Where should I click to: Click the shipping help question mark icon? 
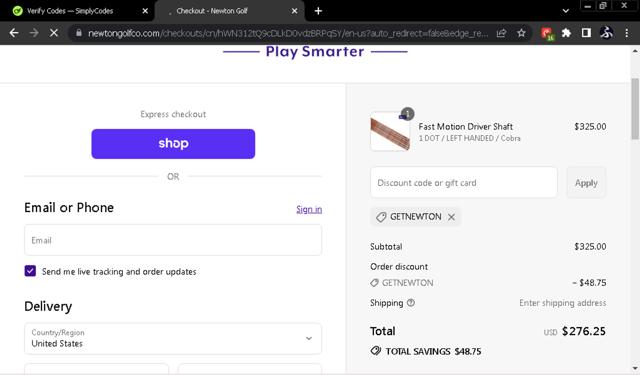411,303
